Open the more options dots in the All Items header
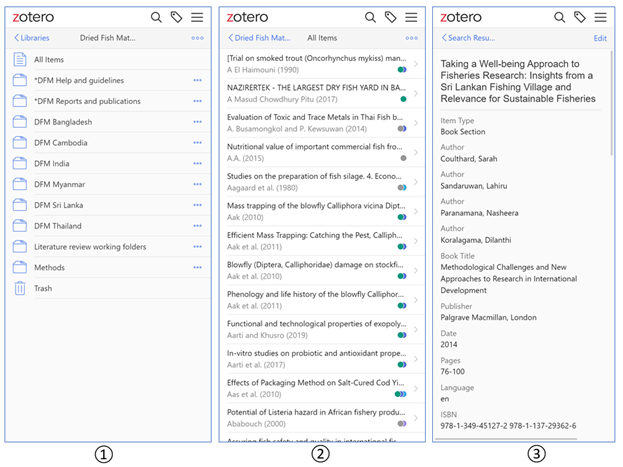Viewport: 623px width, 467px height. (x=412, y=38)
